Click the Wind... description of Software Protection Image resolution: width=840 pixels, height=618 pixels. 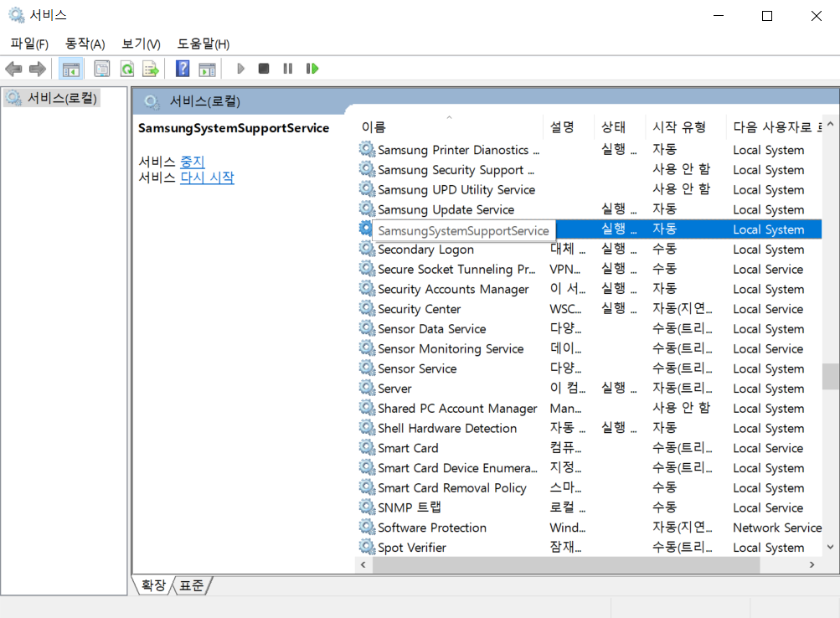click(x=567, y=528)
